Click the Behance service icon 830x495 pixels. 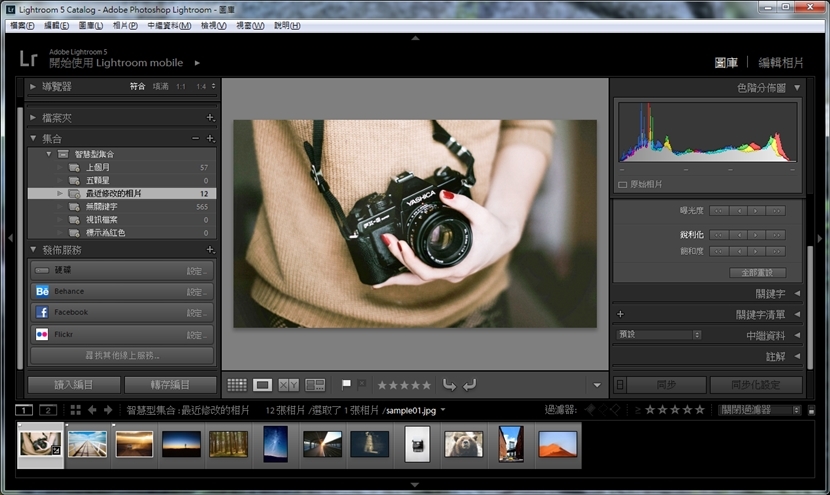[x=42, y=291]
